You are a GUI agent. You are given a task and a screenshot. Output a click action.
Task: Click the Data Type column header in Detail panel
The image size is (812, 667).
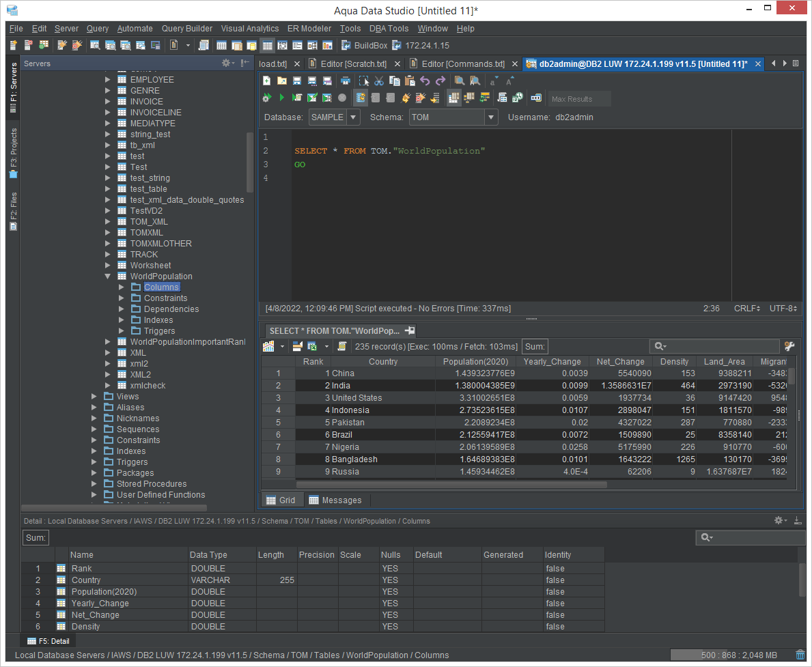[222, 554]
